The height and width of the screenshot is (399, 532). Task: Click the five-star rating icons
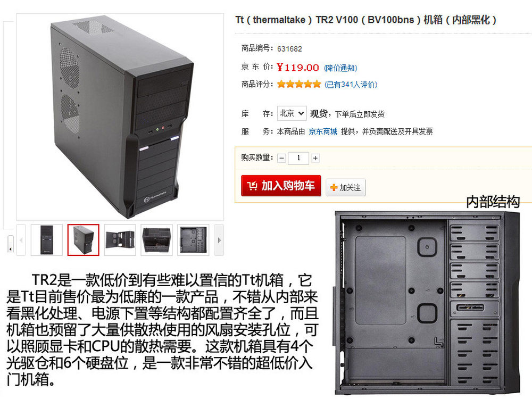[x=298, y=84]
